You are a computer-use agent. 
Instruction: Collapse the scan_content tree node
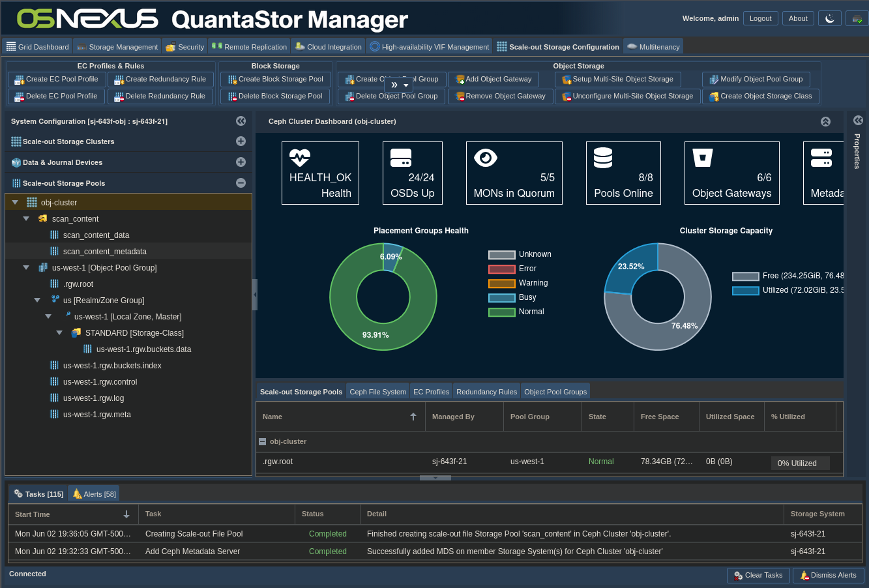(x=26, y=219)
